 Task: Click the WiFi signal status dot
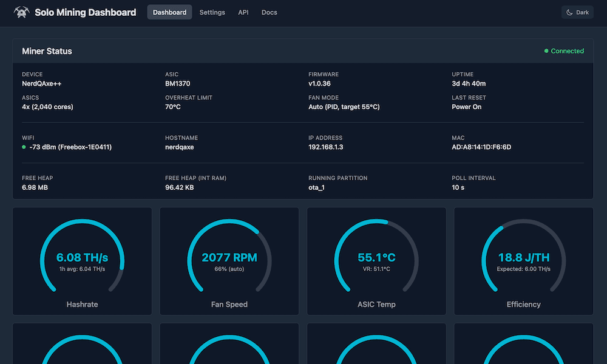[x=23, y=146]
